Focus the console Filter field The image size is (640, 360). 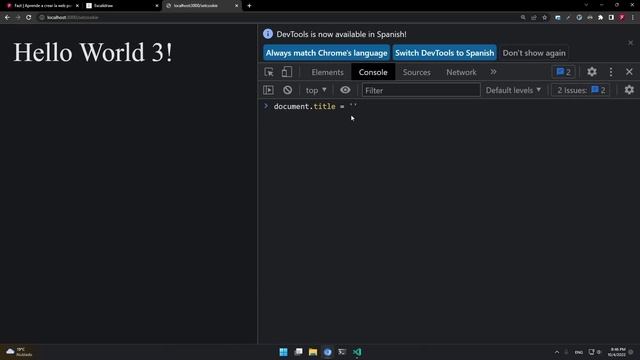[x=421, y=90]
